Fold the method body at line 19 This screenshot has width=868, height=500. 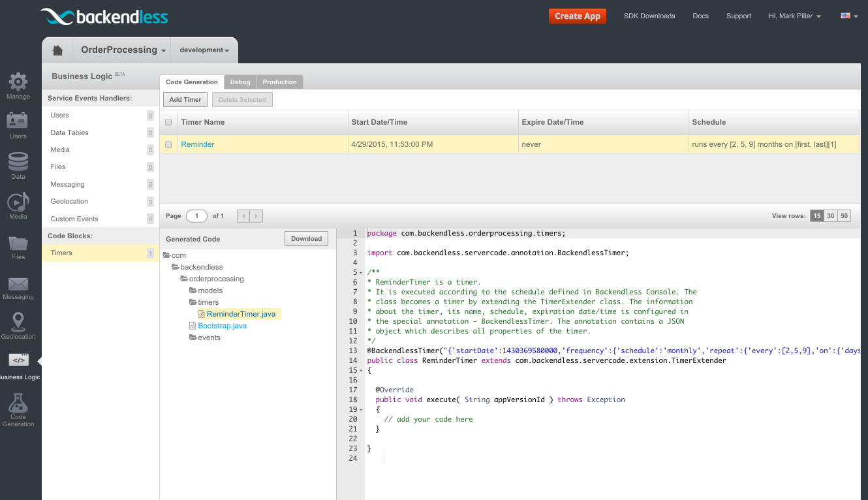point(361,410)
